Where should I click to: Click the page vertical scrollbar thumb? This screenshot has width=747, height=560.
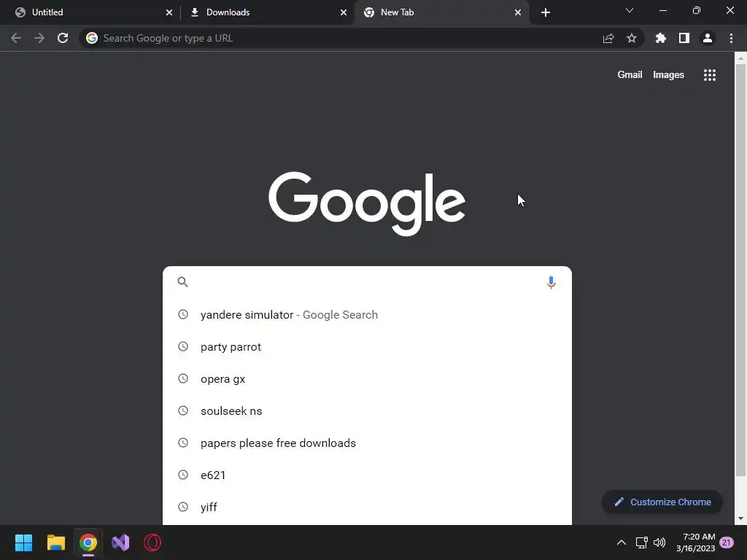[740, 270]
